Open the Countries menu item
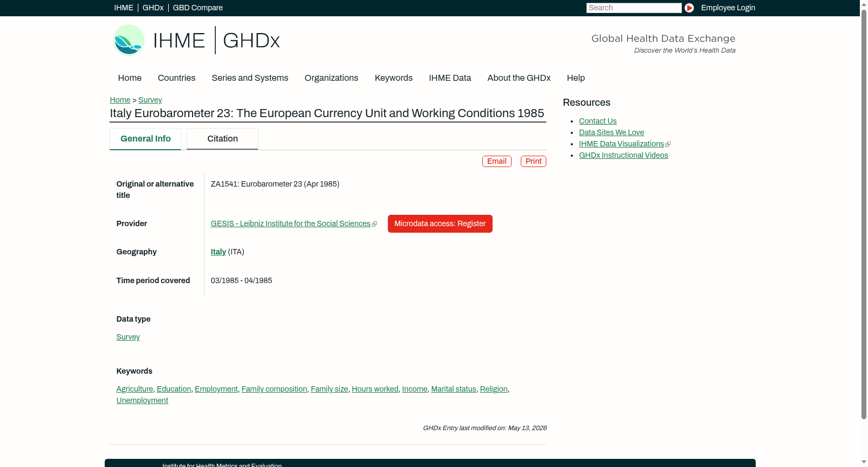Screen dimensions: 868x467 (x=176, y=78)
